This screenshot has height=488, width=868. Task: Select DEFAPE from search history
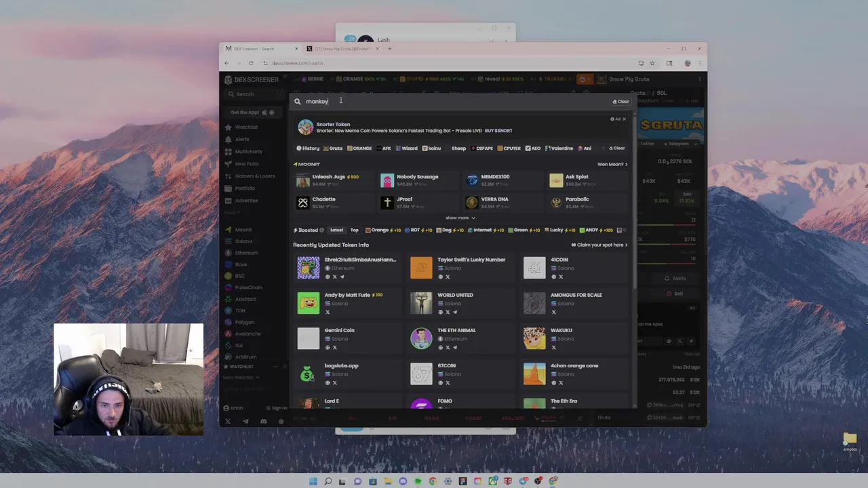481,148
